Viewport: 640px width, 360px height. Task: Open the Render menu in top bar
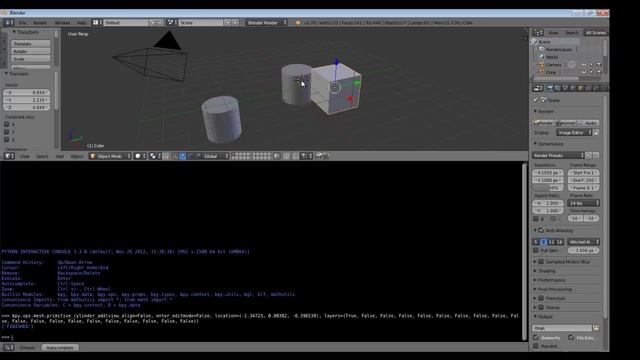[x=40, y=22]
